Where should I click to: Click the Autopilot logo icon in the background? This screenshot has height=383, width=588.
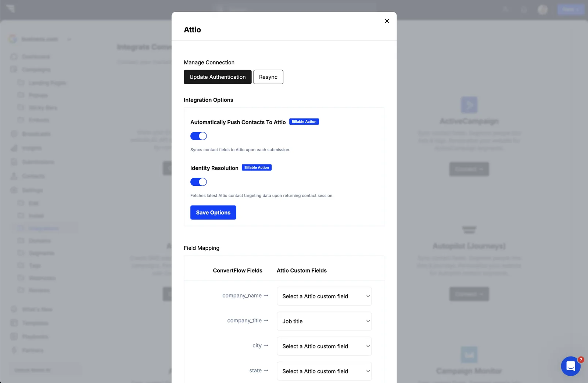(469, 230)
